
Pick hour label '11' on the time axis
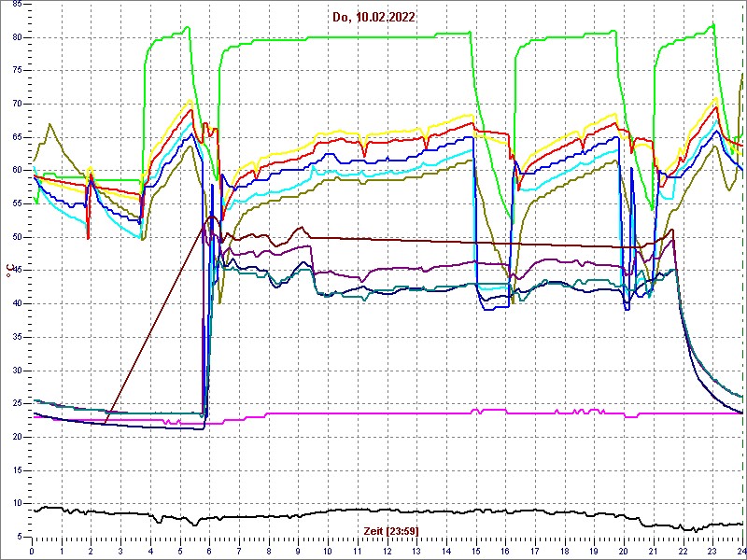point(358,551)
